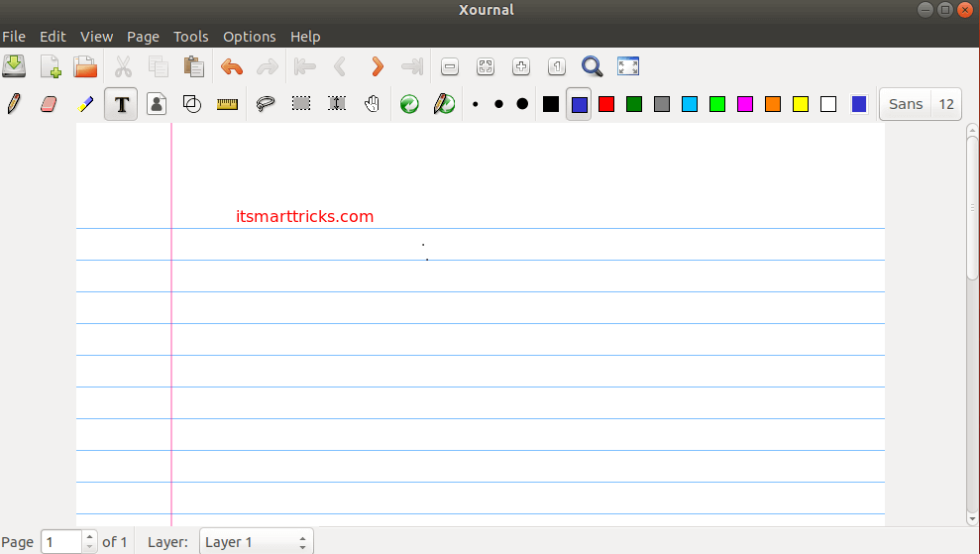The height and width of the screenshot is (554, 980).
Task: Select the thick pen width dot
Action: tap(522, 104)
